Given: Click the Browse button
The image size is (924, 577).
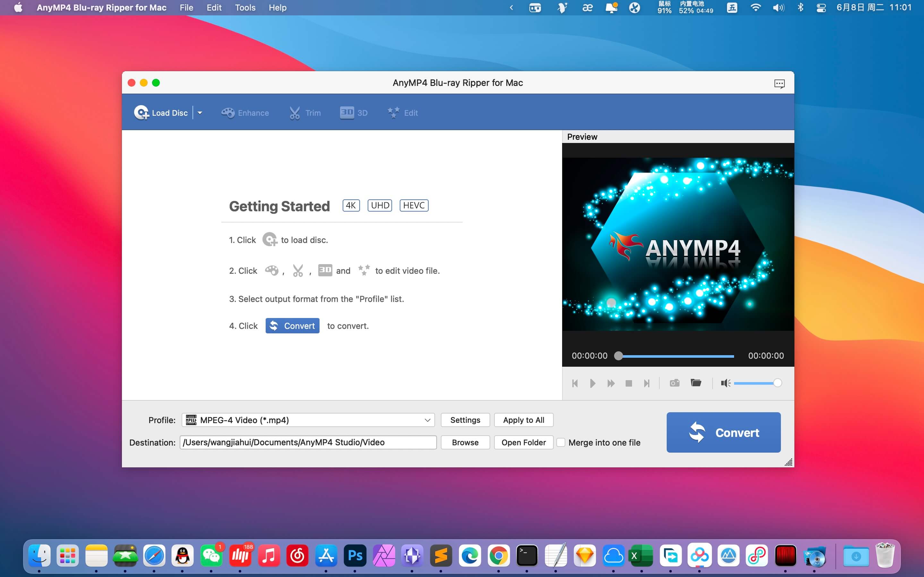Looking at the screenshot, I should pyautogui.click(x=465, y=442).
